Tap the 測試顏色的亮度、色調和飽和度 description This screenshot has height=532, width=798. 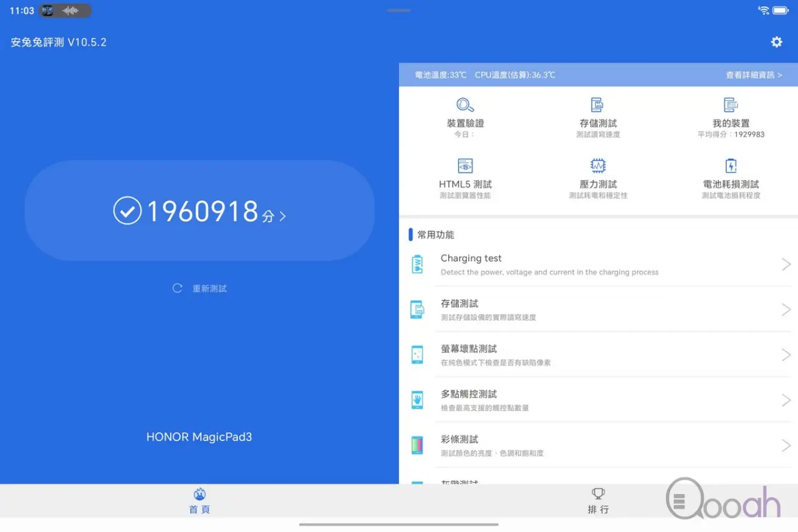492,454
